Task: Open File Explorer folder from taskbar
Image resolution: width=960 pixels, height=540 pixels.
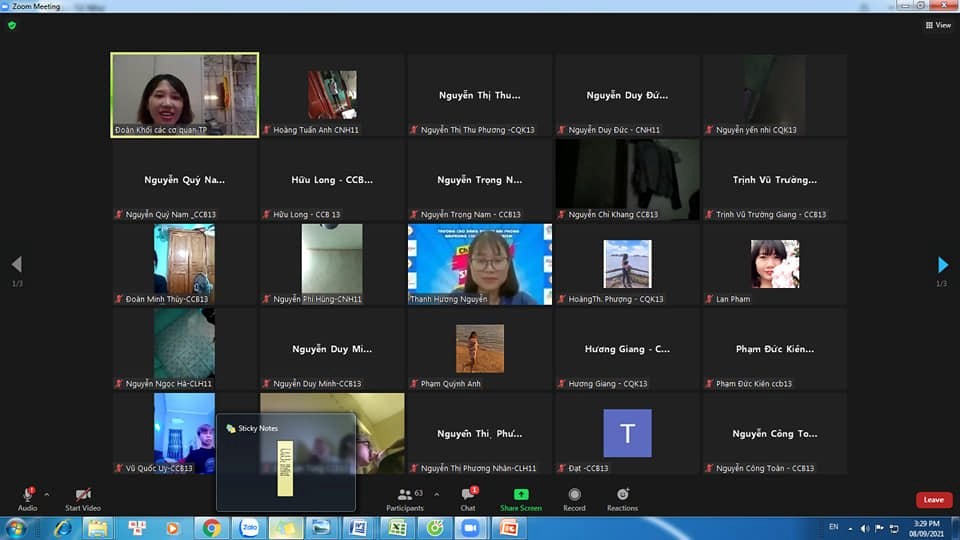Action: click(97, 528)
